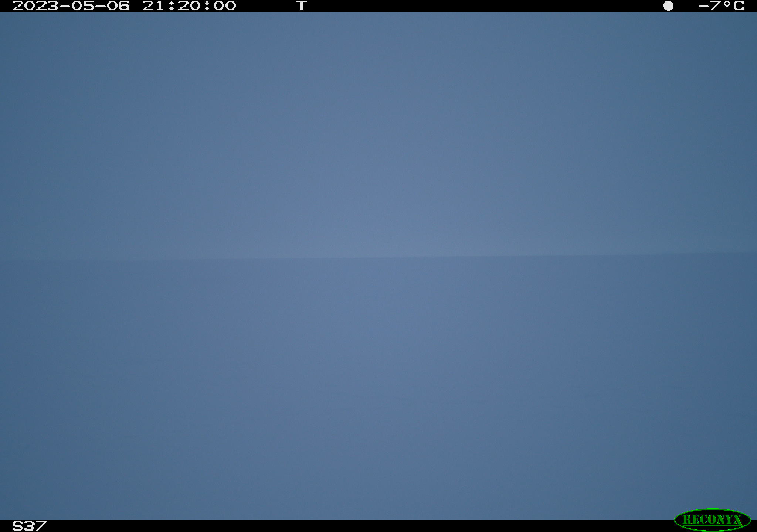The image size is (757, 532).
Task: Click the black top info bar
Action: pyautogui.click(x=378, y=6)
